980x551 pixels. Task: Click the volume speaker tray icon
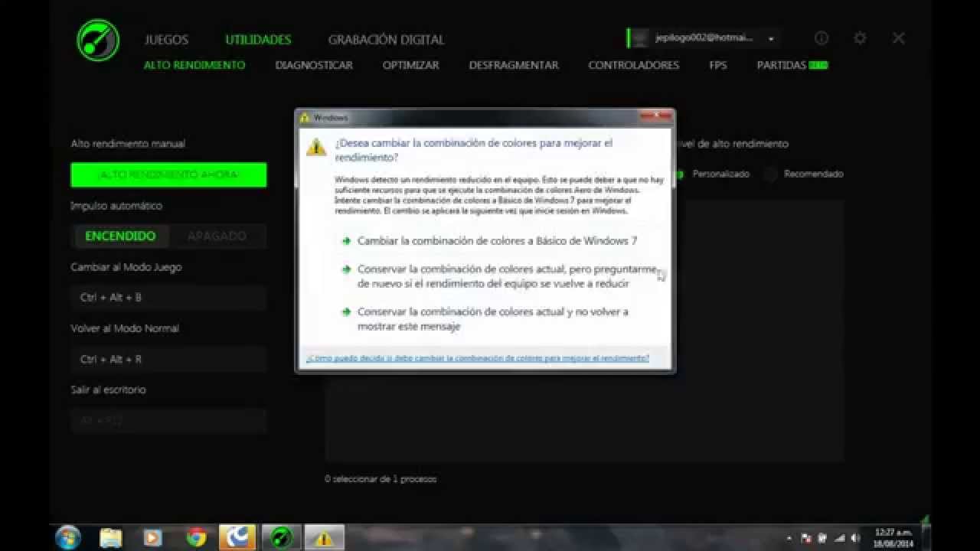854,538
